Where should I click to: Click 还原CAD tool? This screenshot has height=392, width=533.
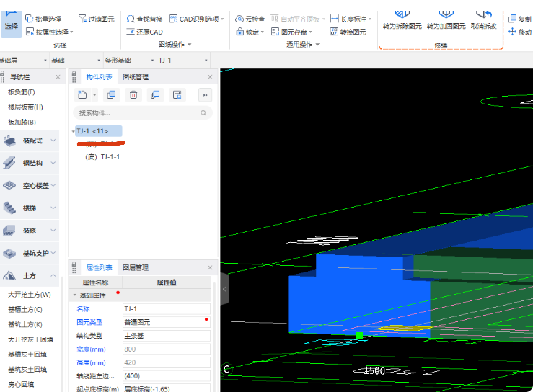(x=144, y=32)
